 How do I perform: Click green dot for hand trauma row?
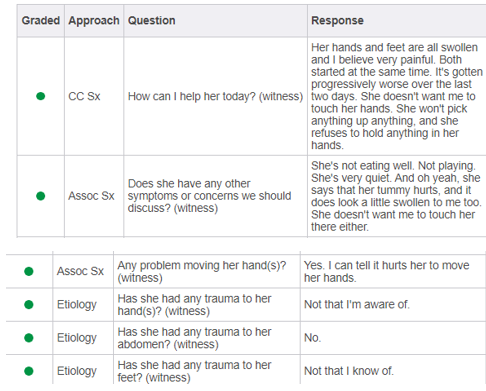click(x=29, y=304)
